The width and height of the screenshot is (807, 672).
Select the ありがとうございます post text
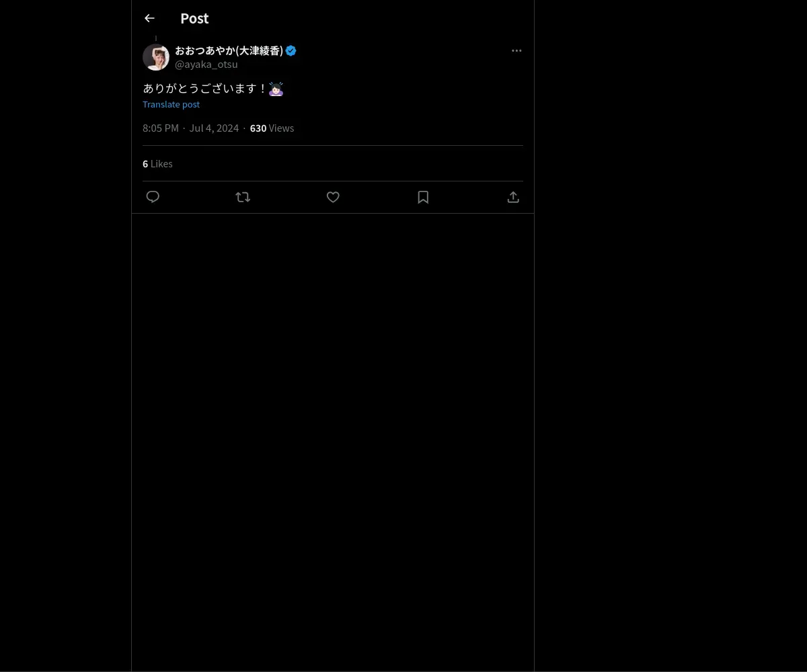point(205,89)
